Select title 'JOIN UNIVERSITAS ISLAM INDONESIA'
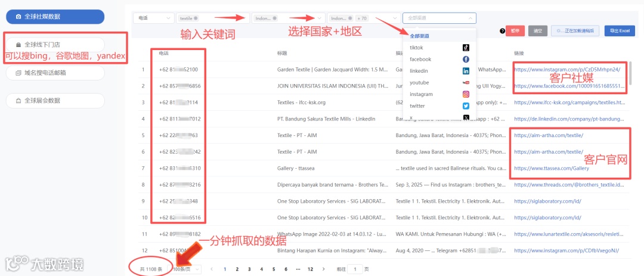The width and height of the screenshot is (644, 276). [x=332, y=86]
